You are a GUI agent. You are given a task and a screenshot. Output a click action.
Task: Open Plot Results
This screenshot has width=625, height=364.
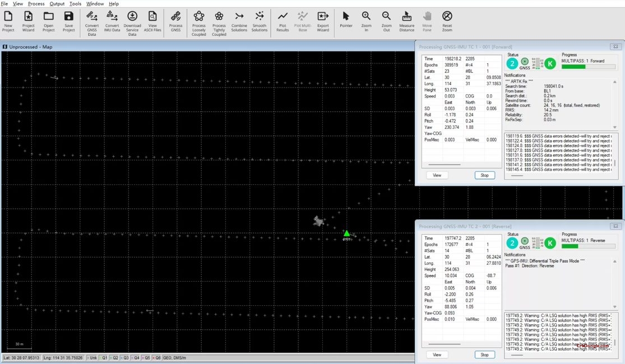pyautogui.click(x=283, y=21)
